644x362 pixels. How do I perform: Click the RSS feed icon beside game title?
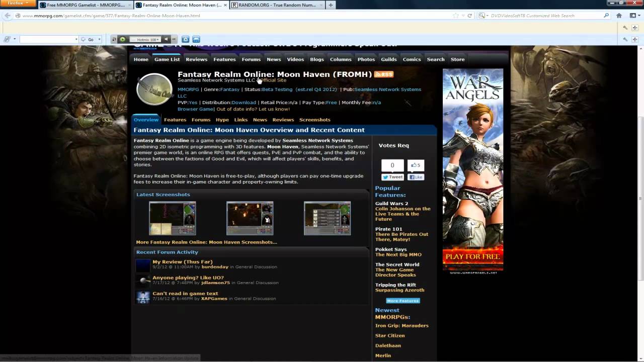point(384,74)
